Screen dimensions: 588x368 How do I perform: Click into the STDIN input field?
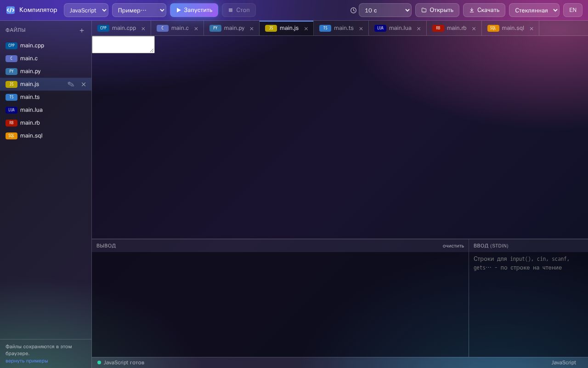(x=528, y=304)
